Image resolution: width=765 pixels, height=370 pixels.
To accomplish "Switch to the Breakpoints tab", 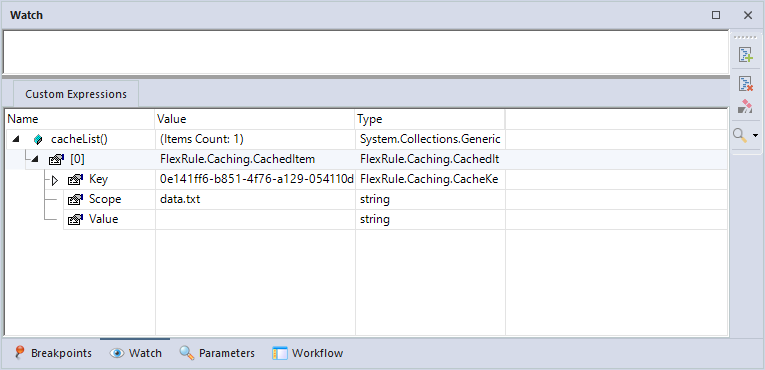I will tap(54, 353).
